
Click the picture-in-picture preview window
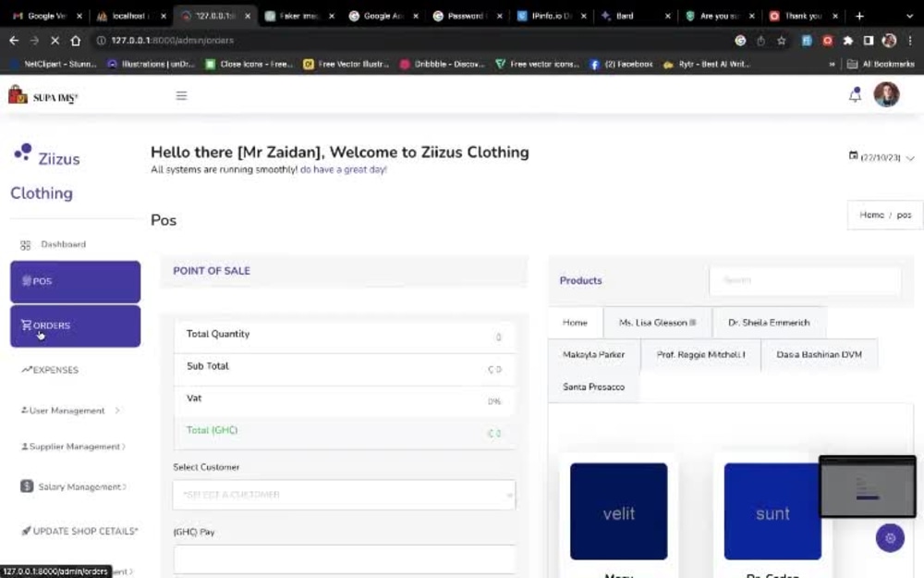pyautogui.click(x=868, y=486)
